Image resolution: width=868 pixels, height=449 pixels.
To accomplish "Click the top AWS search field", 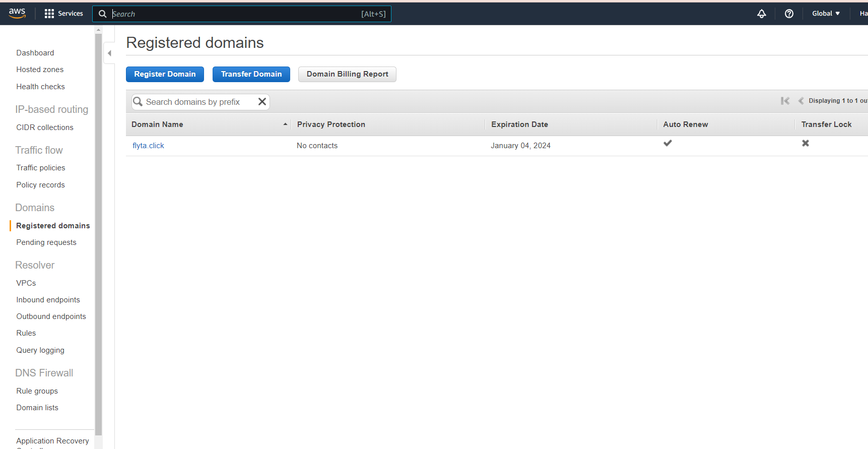I will 242,14.
